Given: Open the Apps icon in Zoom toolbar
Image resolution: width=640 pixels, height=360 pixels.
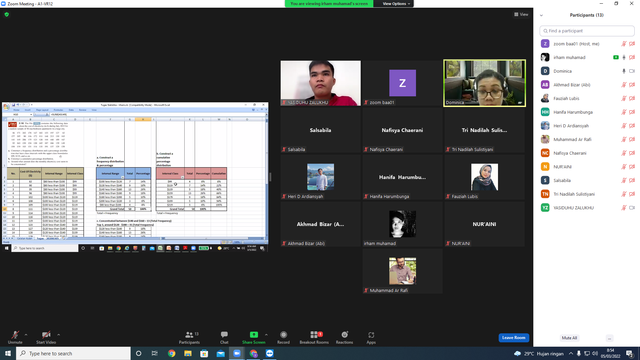Looking at the screenshot, I should click(371, 335).
